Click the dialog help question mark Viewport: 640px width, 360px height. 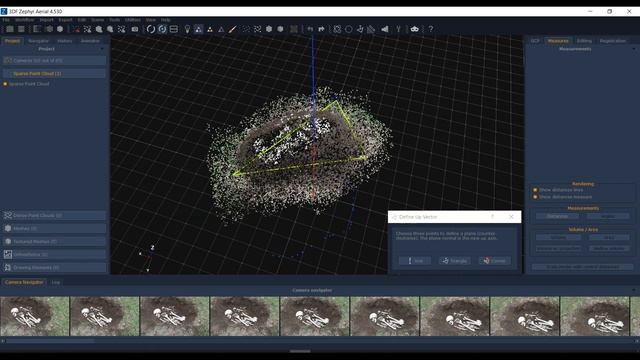click(x=492, y=217)
